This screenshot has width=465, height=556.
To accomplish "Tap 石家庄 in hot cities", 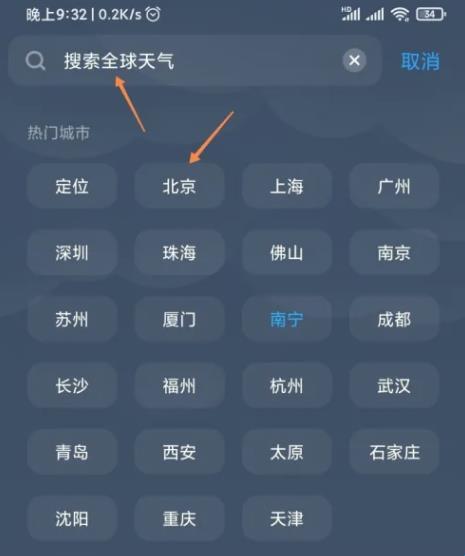I will pyautogui.click(x=394, y=452).
